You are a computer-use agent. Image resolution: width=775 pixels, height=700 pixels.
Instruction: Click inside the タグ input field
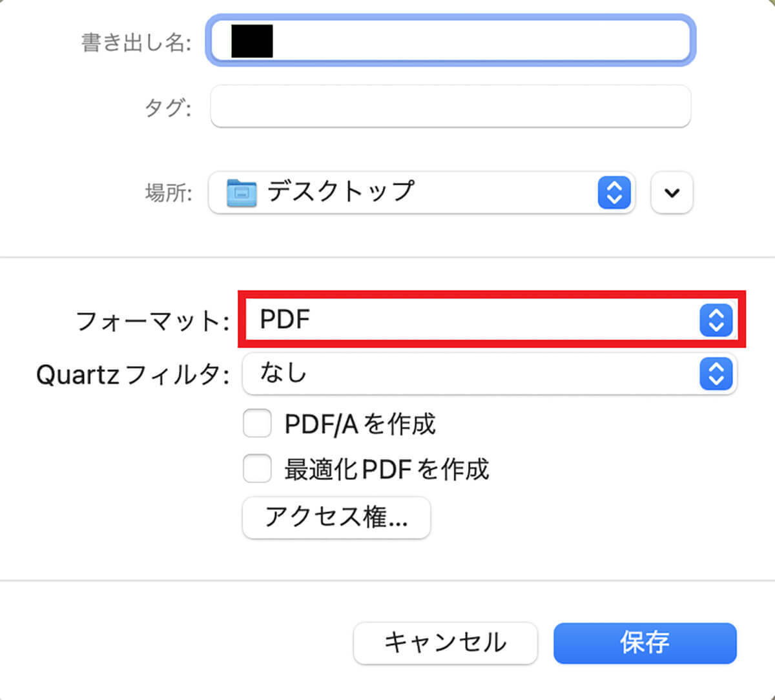pyautogui.click(x=450, y=106)
